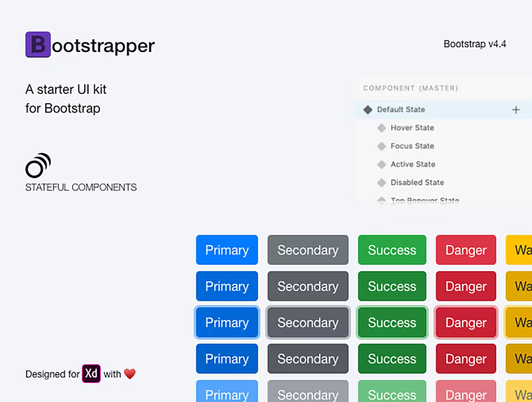Click the top red Danger button

click(x=466, y=250)
